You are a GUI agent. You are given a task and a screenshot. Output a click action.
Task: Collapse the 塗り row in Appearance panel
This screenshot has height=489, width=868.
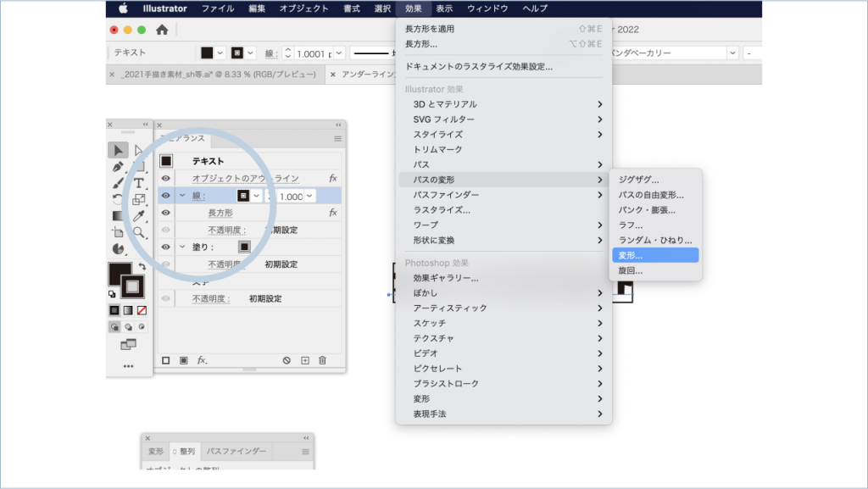(x=182, y=247)
